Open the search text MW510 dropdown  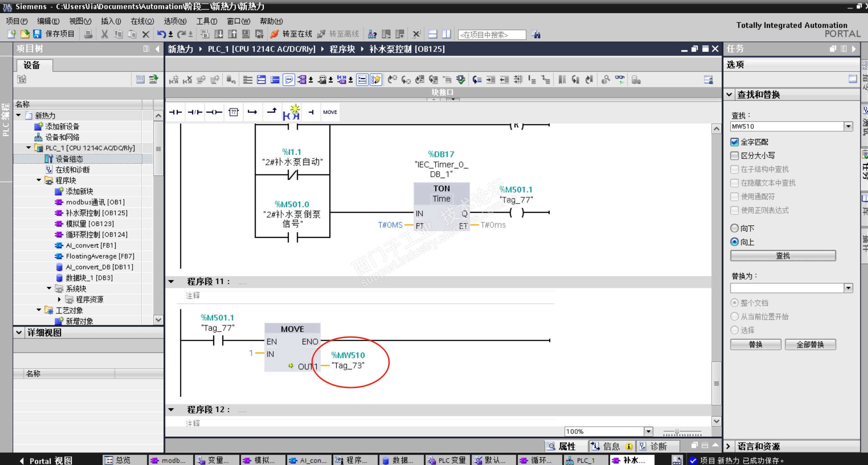(848, 127)
